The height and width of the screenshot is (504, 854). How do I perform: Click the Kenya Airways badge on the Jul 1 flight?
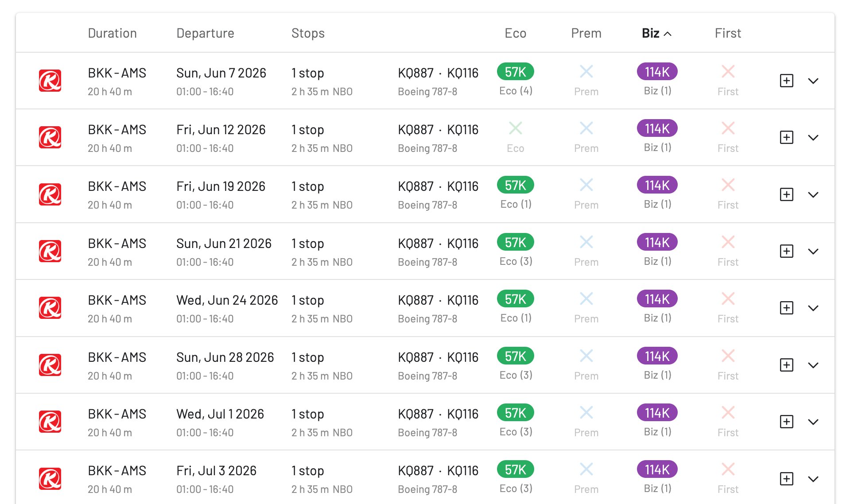(50, 422)
